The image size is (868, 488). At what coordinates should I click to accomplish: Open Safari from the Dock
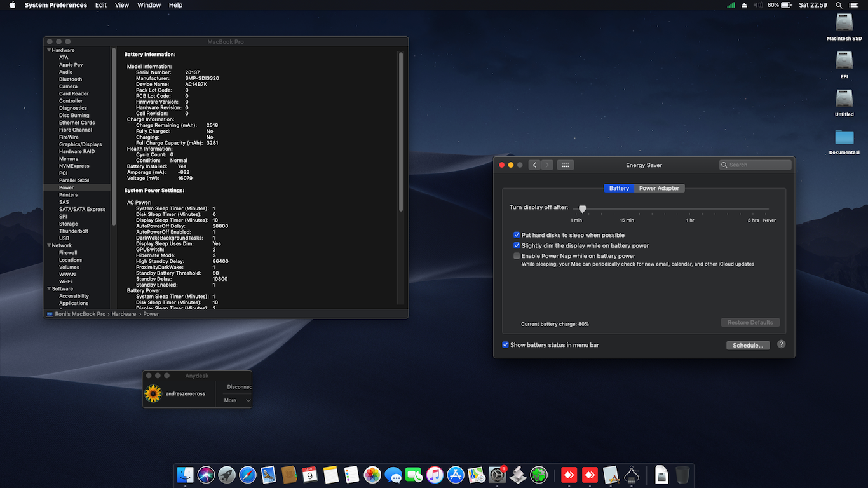tap(247, 475)
